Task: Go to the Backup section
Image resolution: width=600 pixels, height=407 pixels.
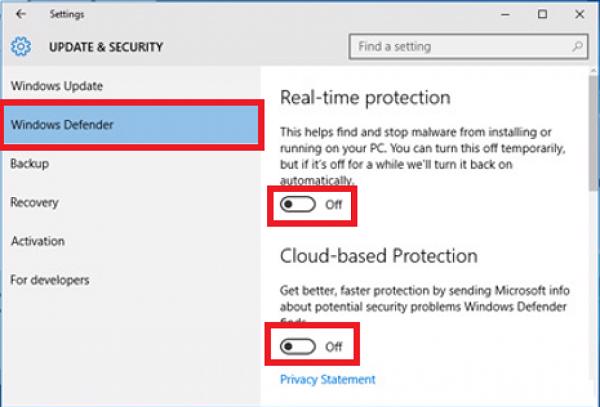Action: [x=30, y=163]
